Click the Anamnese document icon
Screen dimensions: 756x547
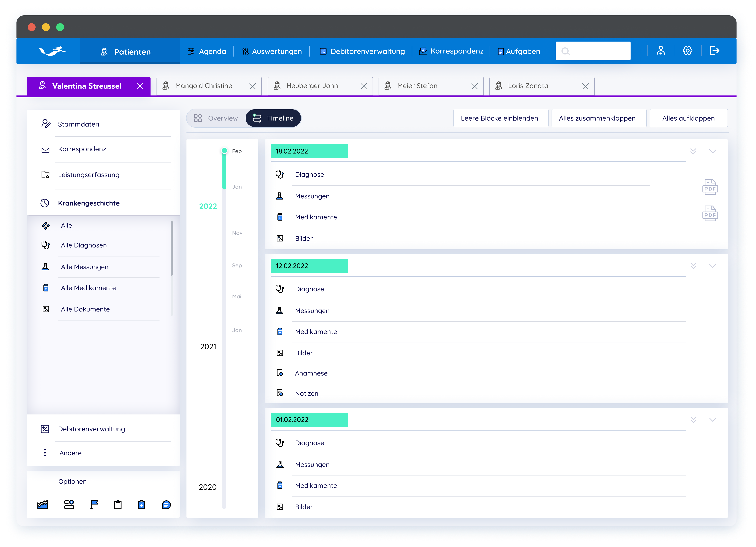pos(280,373)
